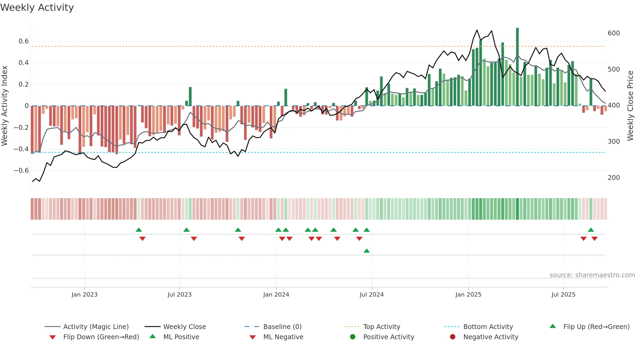The image size is (644, 362).
Task: Toggle ML Negative legend entry
Action: pos(276,337)
